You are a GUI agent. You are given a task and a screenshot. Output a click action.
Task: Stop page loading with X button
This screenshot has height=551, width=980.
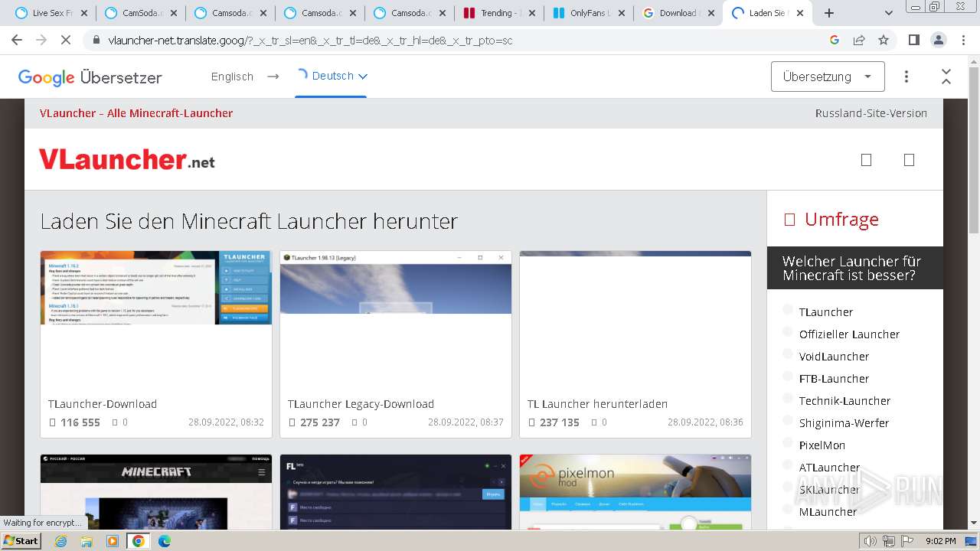tap(66, 40)
